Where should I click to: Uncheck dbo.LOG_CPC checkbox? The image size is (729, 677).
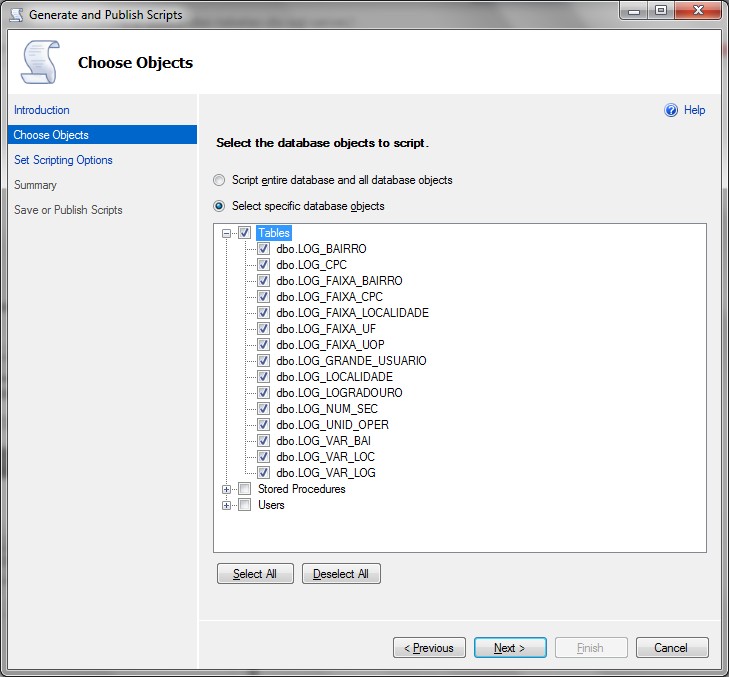(263, 265)
